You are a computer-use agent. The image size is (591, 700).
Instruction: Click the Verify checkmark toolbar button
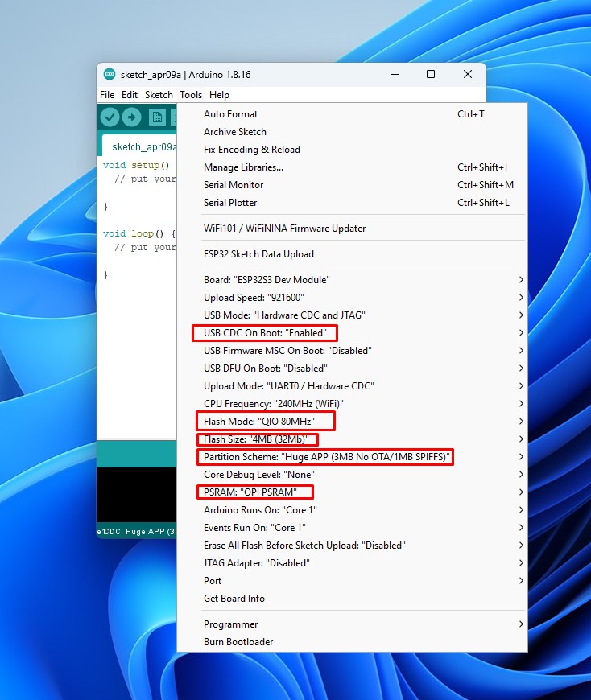(110, 117)
